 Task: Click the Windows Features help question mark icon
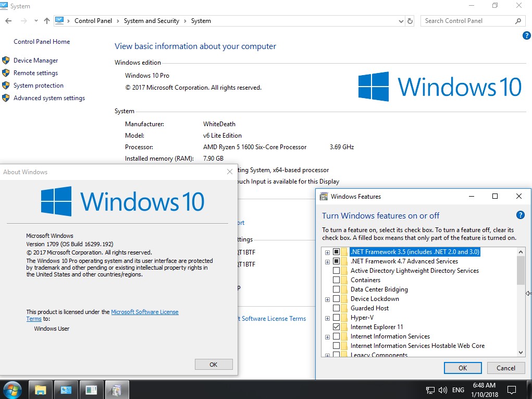[520, 214]
